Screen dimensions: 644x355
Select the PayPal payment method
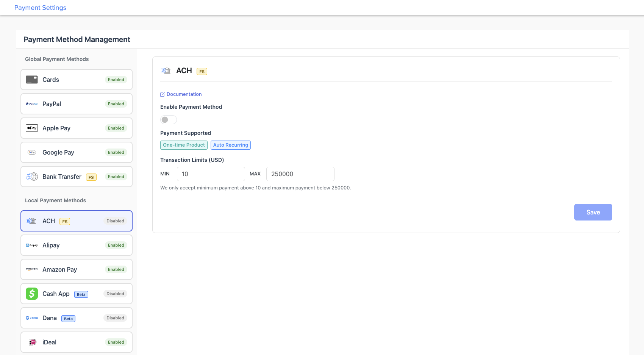[77, 104]
